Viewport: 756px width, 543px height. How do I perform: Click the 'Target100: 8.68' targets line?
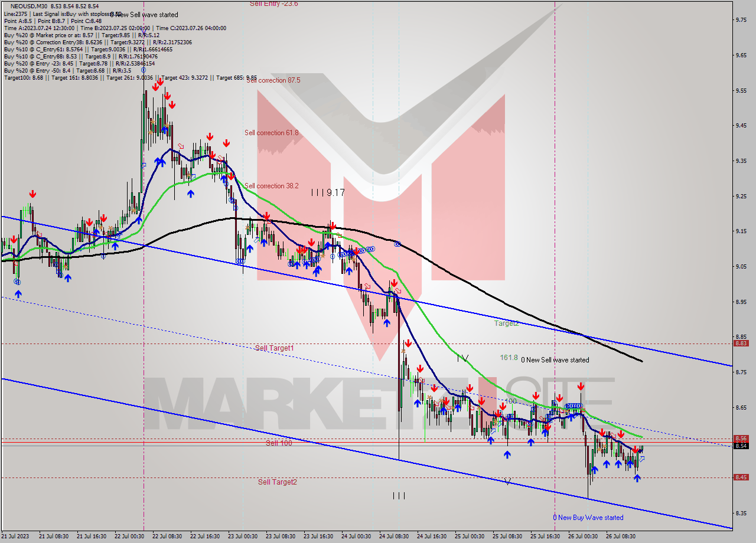click(130, 78)
